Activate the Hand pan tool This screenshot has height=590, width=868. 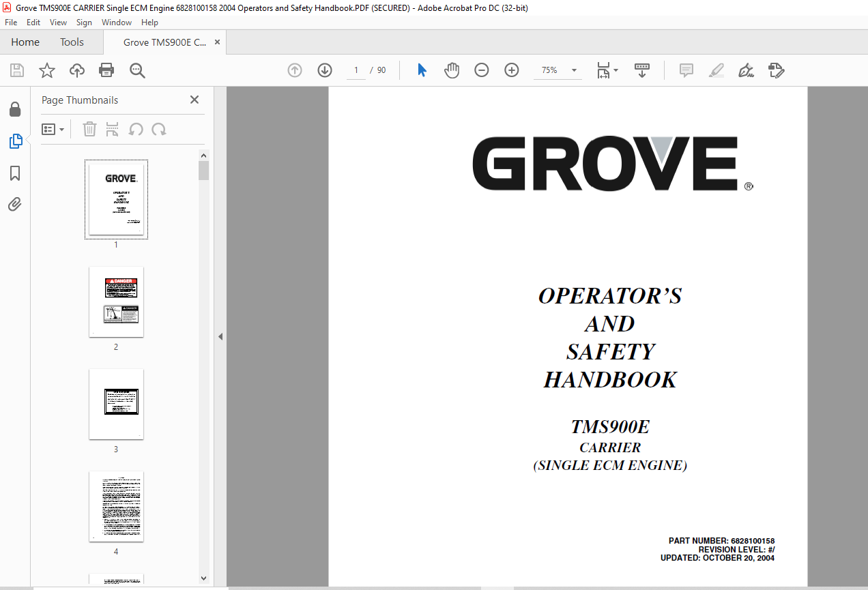tap(452, 70)
